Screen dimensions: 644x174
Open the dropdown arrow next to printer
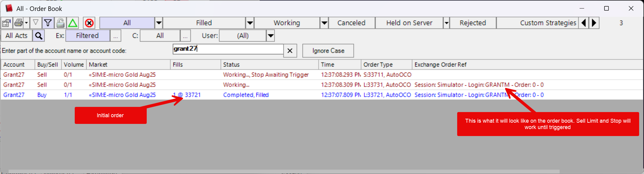coord(26,23)
